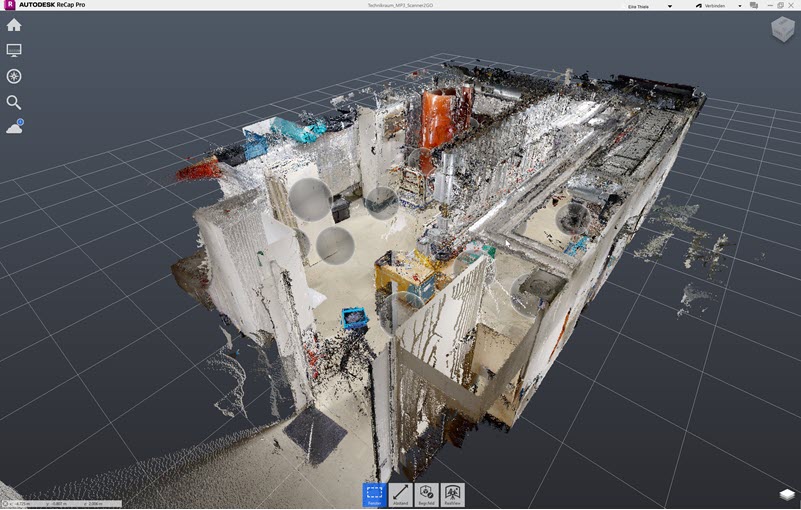This screenshot has height=510, width=801.
Task: Open the RealView tool
Action: pos(453,495)
